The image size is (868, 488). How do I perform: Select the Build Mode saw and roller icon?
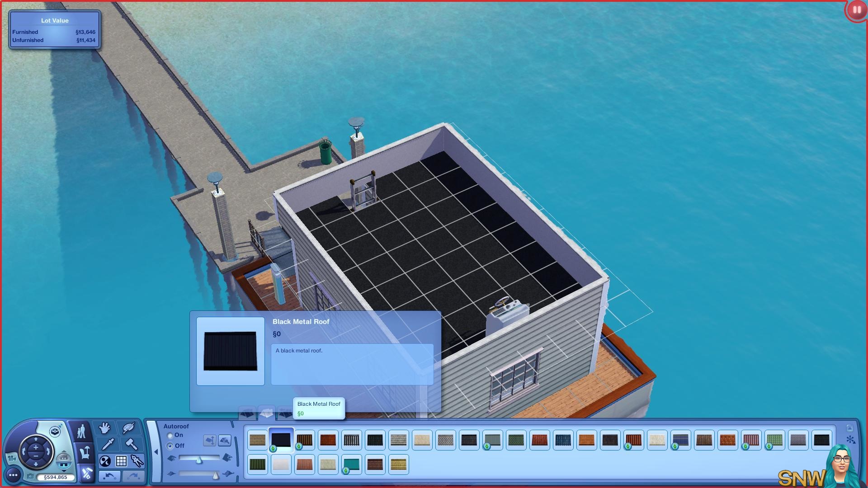pos(87,474)
